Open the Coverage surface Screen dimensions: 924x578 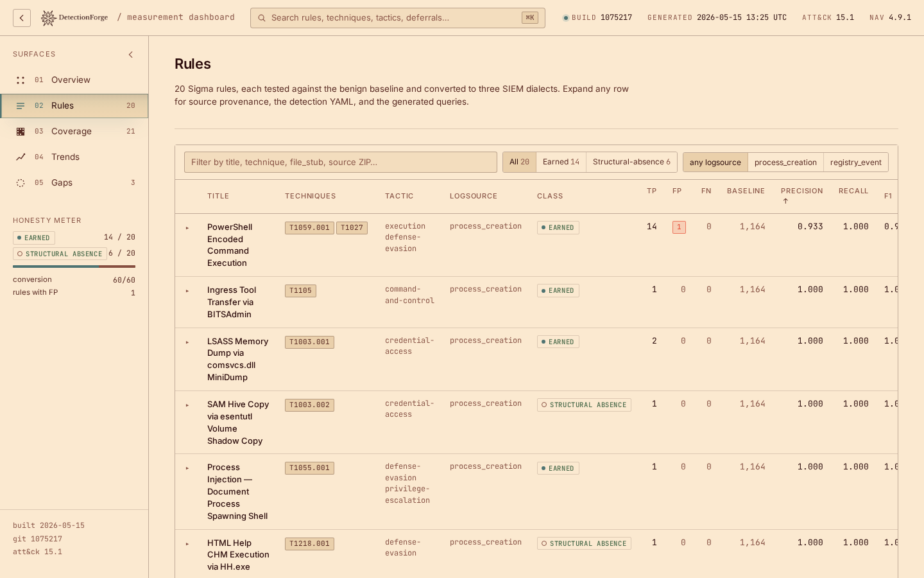pos(74,132)
